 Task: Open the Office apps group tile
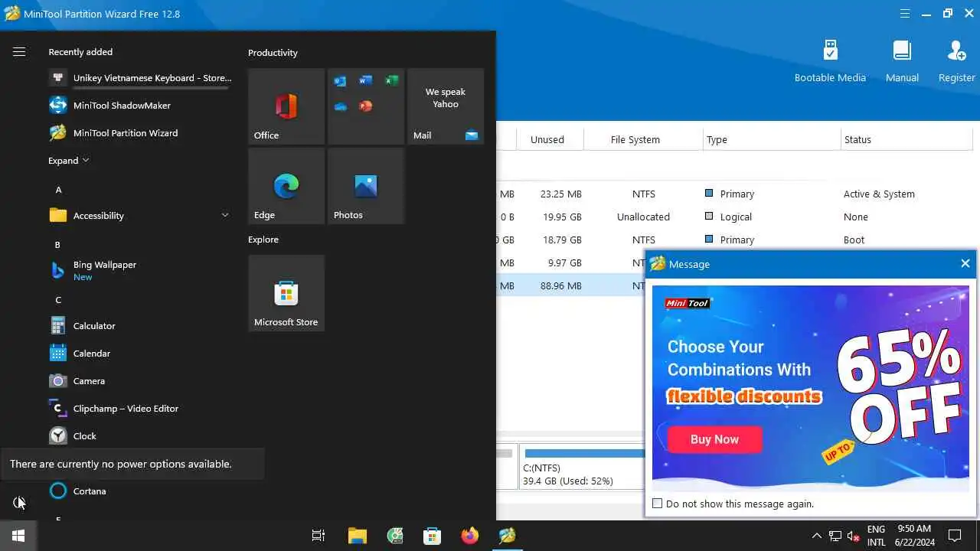[366, 106]
